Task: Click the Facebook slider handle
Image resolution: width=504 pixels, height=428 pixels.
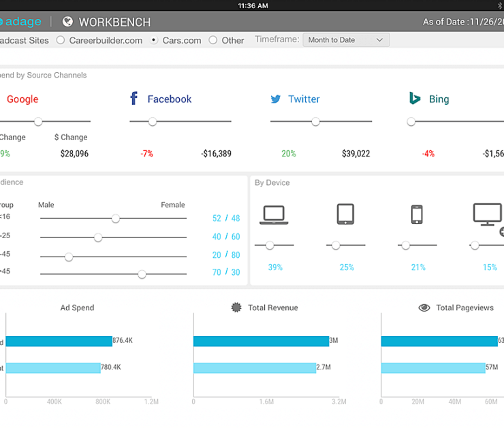Action: coord(153,122)
